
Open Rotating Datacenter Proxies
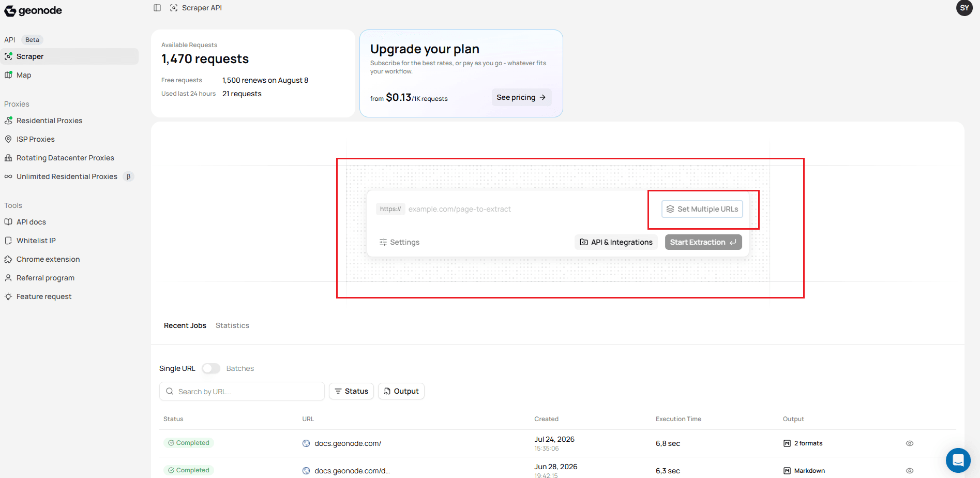tap(70, 158)
